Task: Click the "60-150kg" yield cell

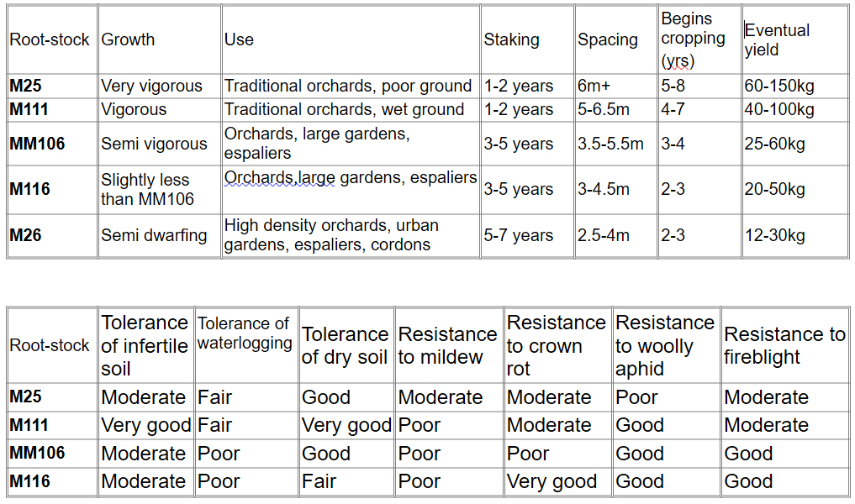Action: tap(779, 86)
